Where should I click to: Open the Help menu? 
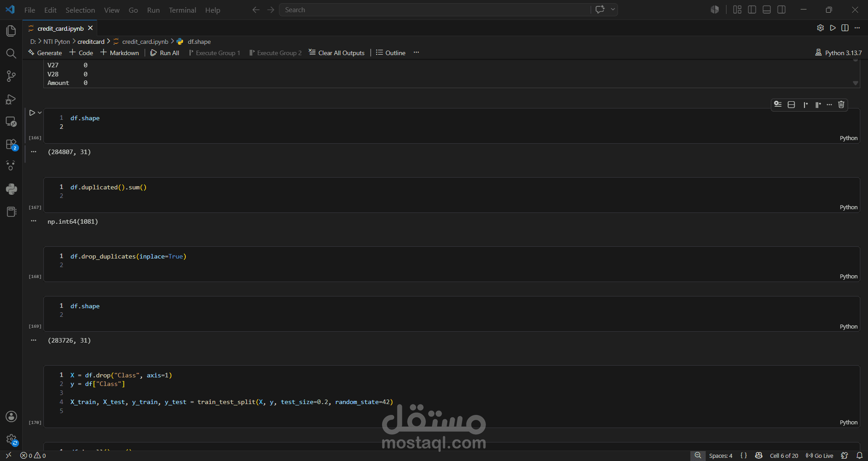pyautogui.click(x=212, y=10)
